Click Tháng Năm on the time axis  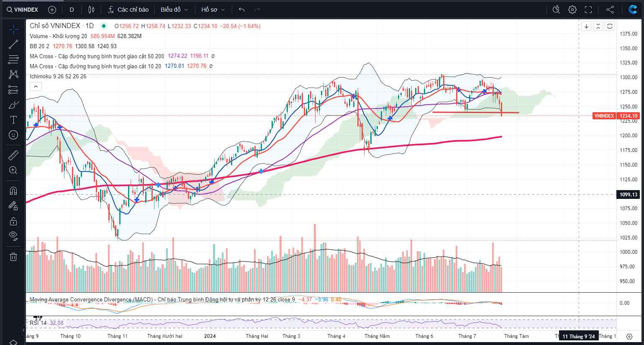pos(377,336)
